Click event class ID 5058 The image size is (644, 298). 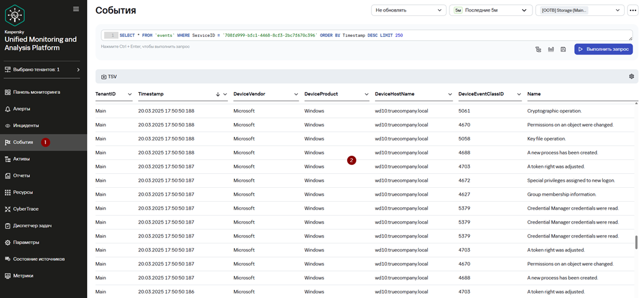pyautogui.click(x=464, y=139)
